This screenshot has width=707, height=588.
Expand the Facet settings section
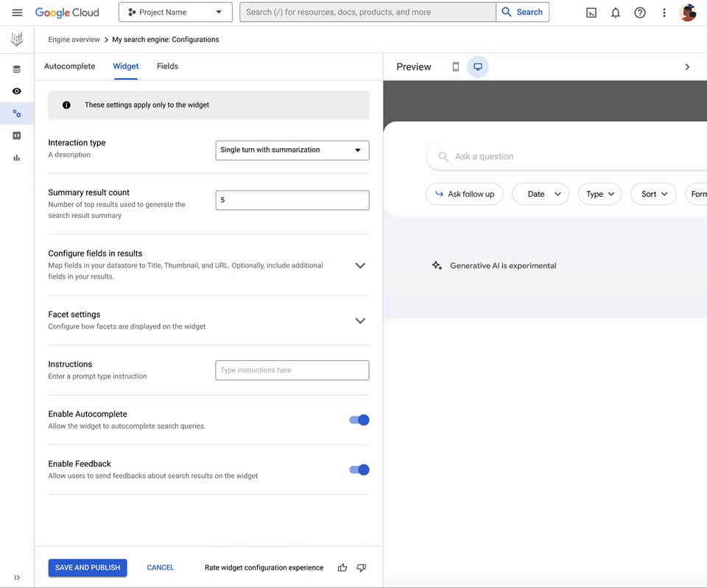click(x=360, y=321)
